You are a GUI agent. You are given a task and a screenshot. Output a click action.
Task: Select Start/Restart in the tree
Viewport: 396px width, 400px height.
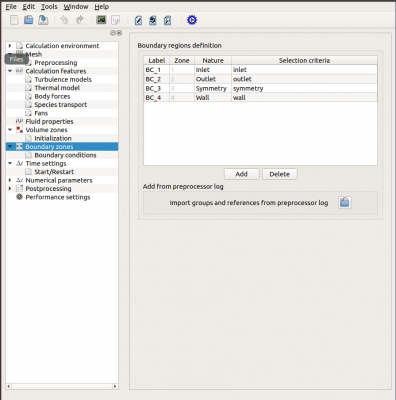pos(54,172)
